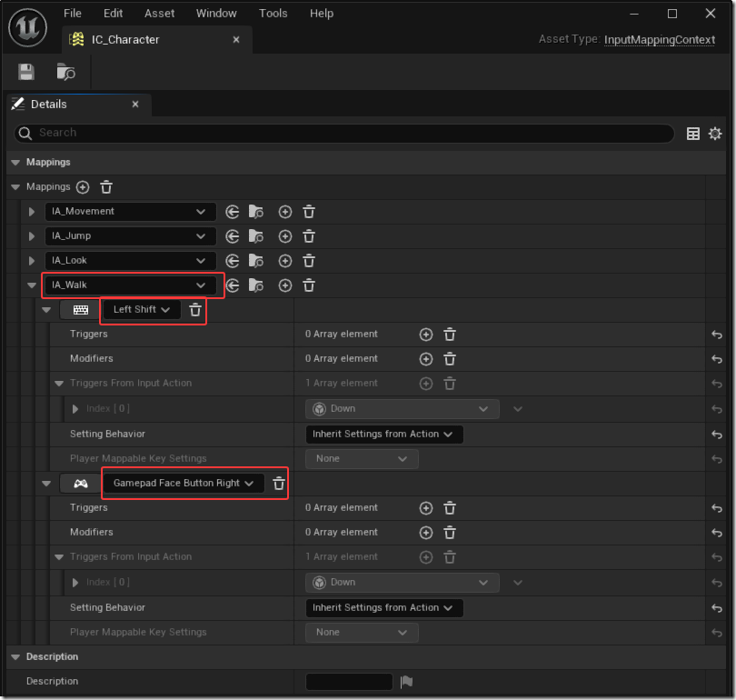Add a key binding to IA_Walk
The width and height of the screenshot is (736, 700).
point(285,285)
